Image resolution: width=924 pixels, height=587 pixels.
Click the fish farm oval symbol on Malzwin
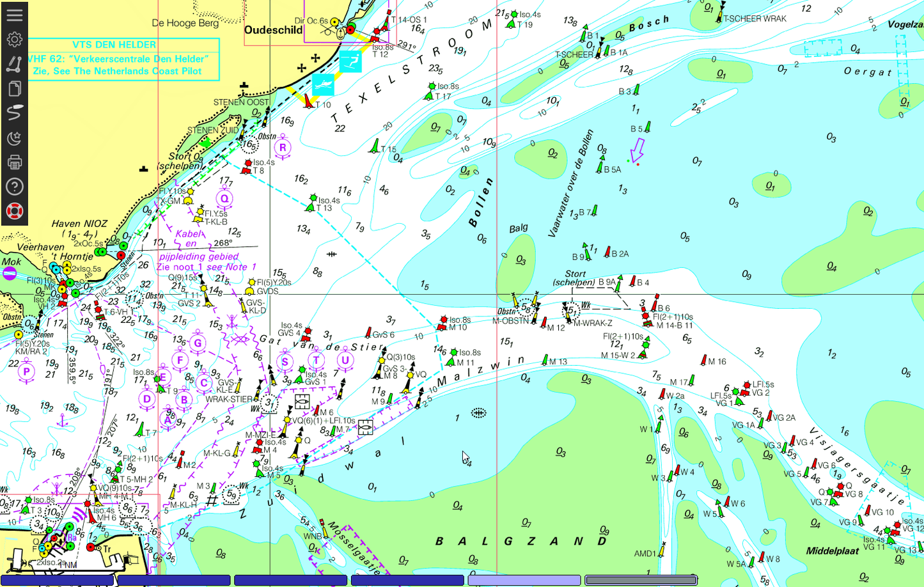(478, 413)
